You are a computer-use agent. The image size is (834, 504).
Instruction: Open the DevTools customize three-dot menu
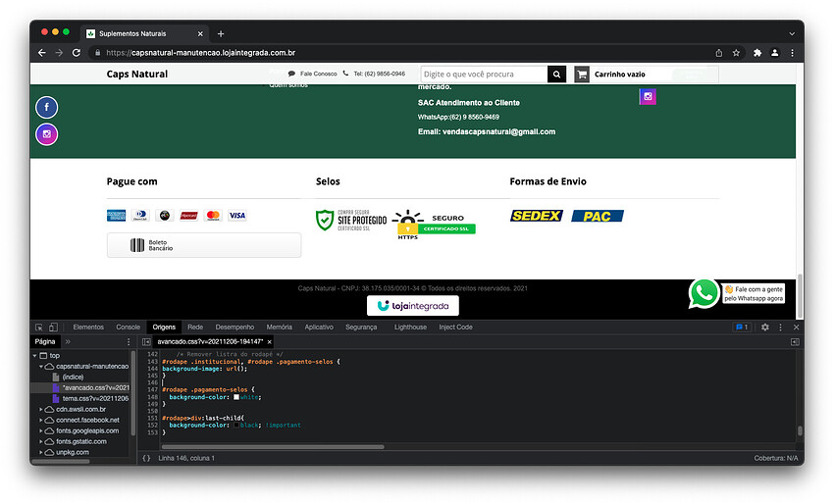[x=780, y=328]
